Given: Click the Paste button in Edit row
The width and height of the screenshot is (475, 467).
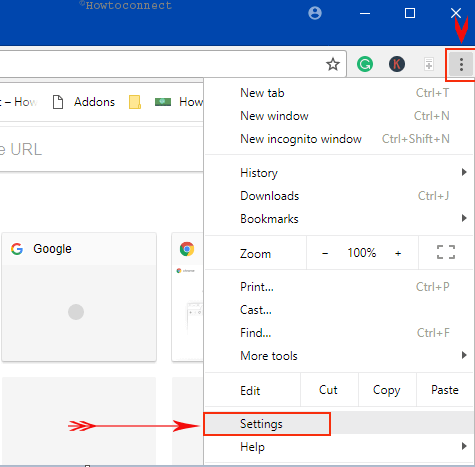Looking at the screenshot, I should point(445,390).
